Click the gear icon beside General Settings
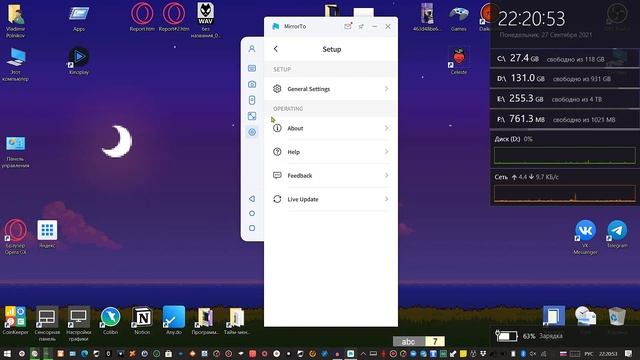 [277, 89]
